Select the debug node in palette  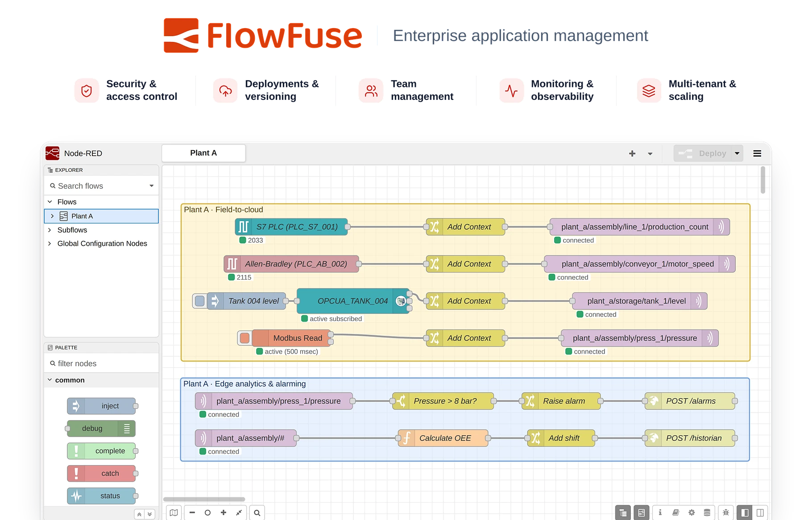pos(101,429)
